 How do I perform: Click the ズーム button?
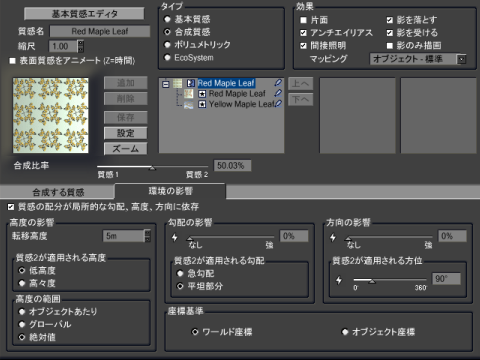pos(125,149)
